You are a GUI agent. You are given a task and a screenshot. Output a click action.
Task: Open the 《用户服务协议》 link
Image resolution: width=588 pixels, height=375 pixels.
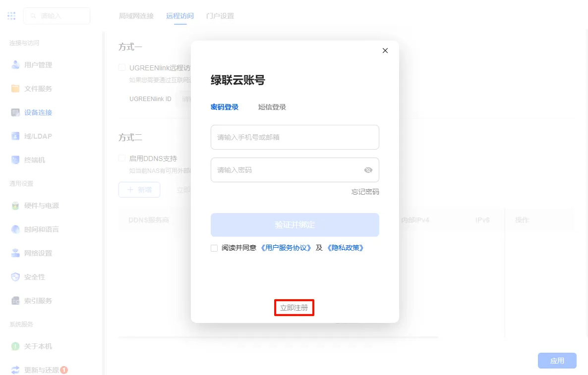[x=286, y=248]
